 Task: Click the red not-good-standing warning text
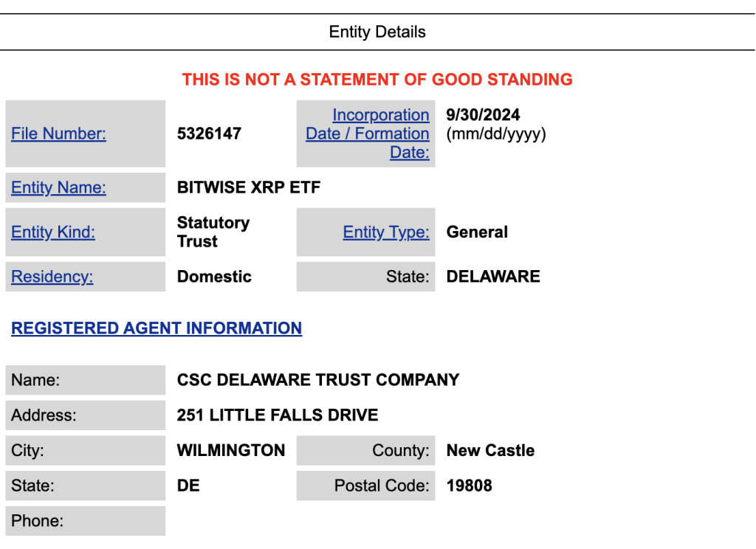click(x=377, y=80)
